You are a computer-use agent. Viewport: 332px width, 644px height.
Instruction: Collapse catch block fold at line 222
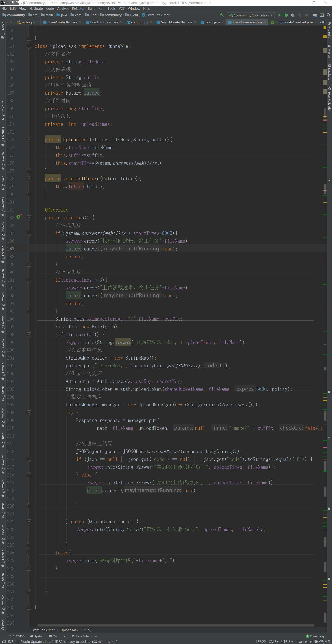(x=29, y=522)
